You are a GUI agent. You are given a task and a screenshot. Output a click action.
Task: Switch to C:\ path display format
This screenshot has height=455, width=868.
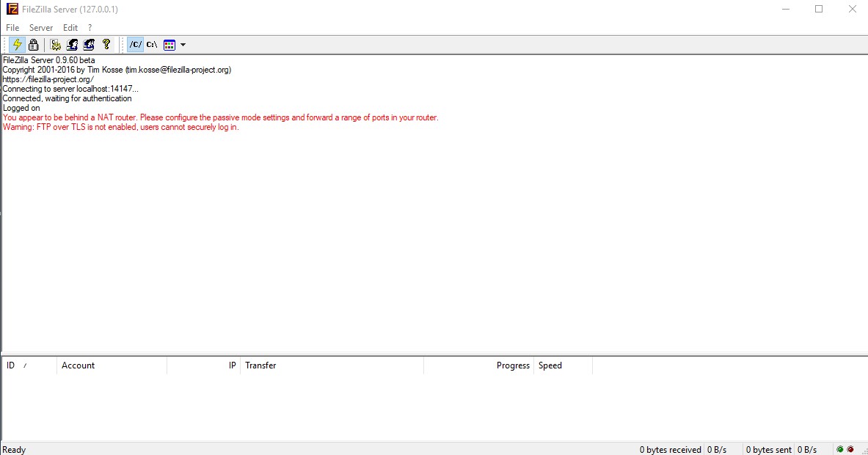[152, 45]
